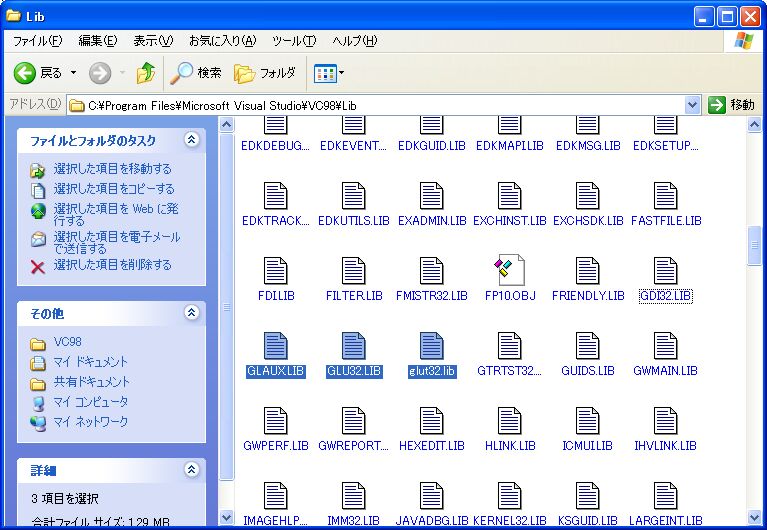Click the file list scrollbar up arrow
767x530 pixels.
754,124
